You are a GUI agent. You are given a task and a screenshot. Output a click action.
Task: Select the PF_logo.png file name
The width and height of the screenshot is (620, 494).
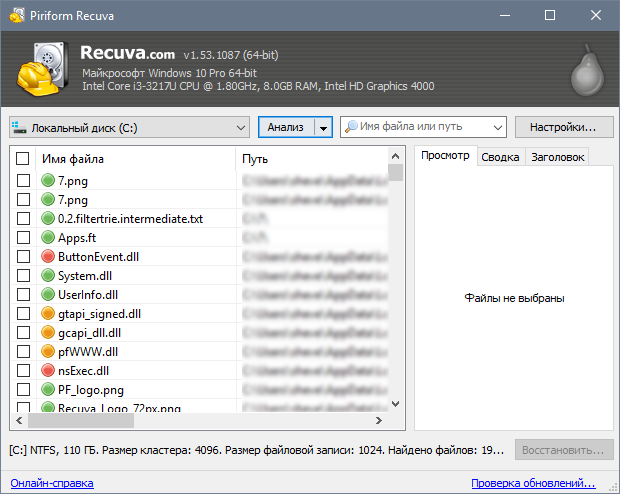[x=91, y=390]
